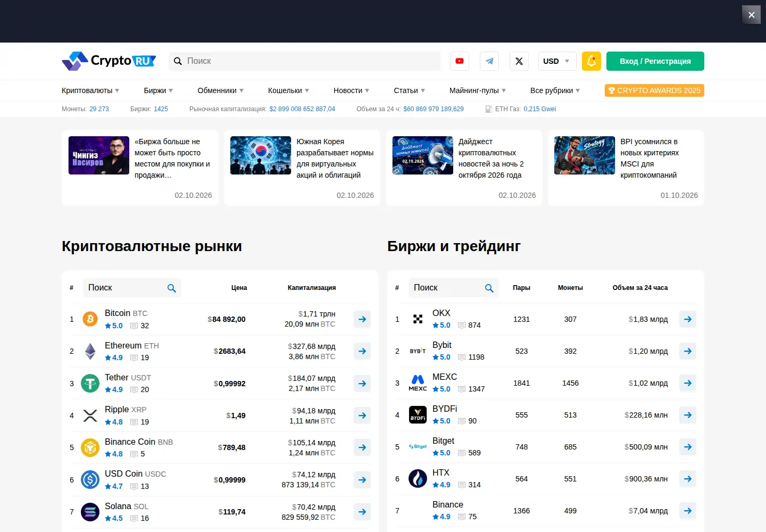Click the CryptoRU logo
This screenshot has height=532, width=766.
click(109, 61)
